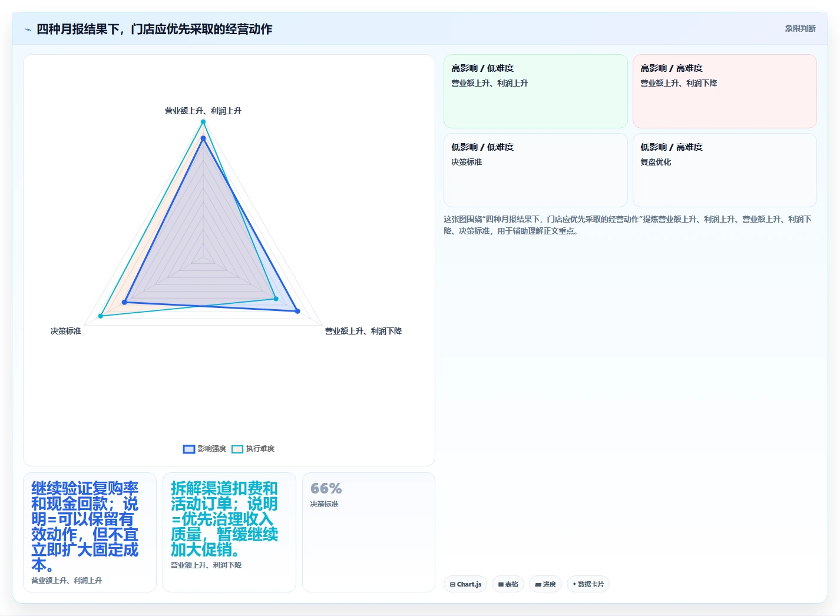
Task: Open the 数据卡片 tag
Action: [588, 584]
